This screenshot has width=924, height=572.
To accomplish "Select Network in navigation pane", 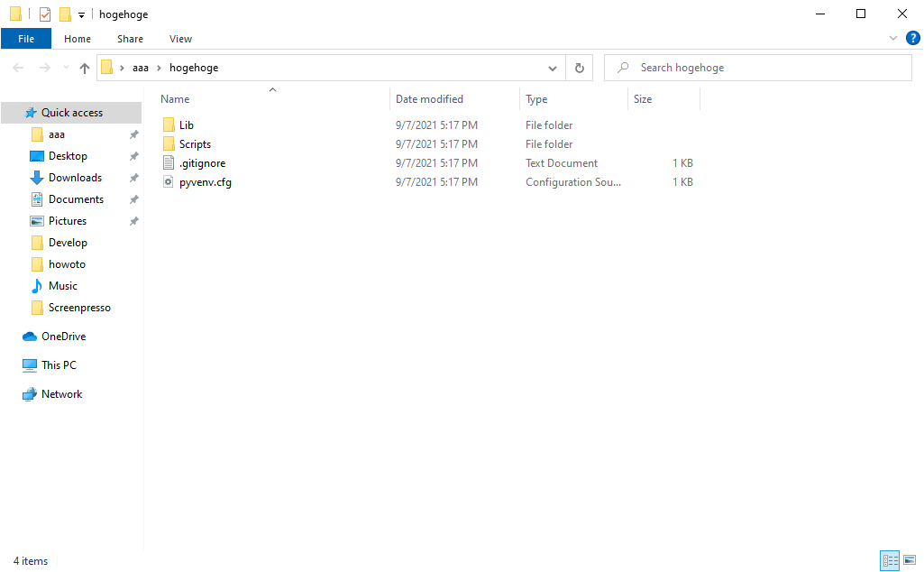I will click(61, 394).
